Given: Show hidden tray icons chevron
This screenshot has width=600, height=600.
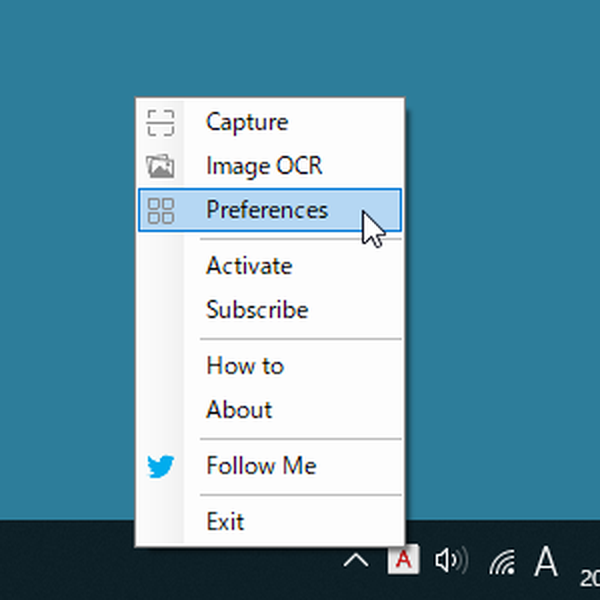Looking at the screenshot, I should (356, 561).
